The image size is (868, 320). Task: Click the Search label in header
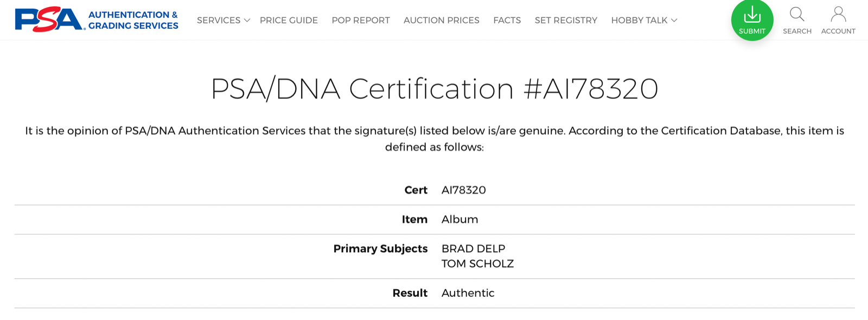point(797,31)
